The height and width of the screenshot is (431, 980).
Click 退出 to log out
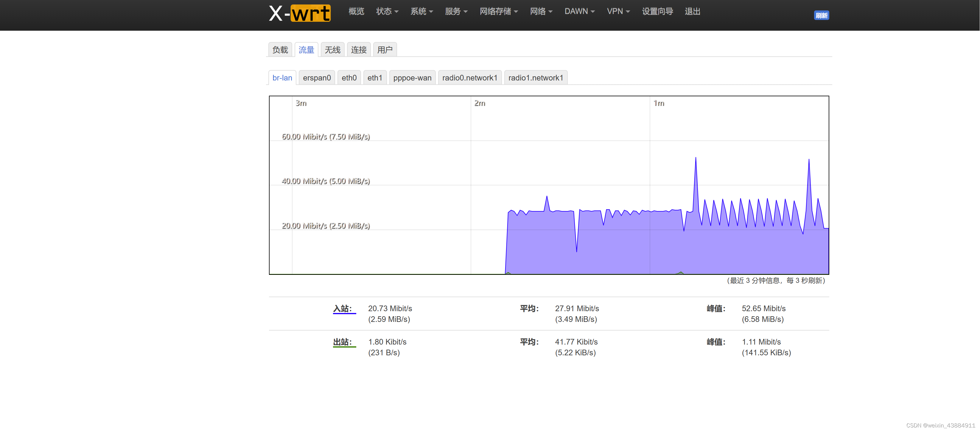point(692,11)
